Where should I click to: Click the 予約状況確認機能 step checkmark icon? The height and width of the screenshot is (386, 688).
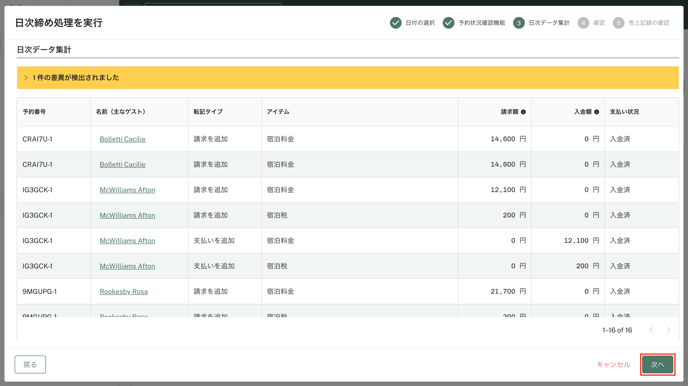[448, 23]
